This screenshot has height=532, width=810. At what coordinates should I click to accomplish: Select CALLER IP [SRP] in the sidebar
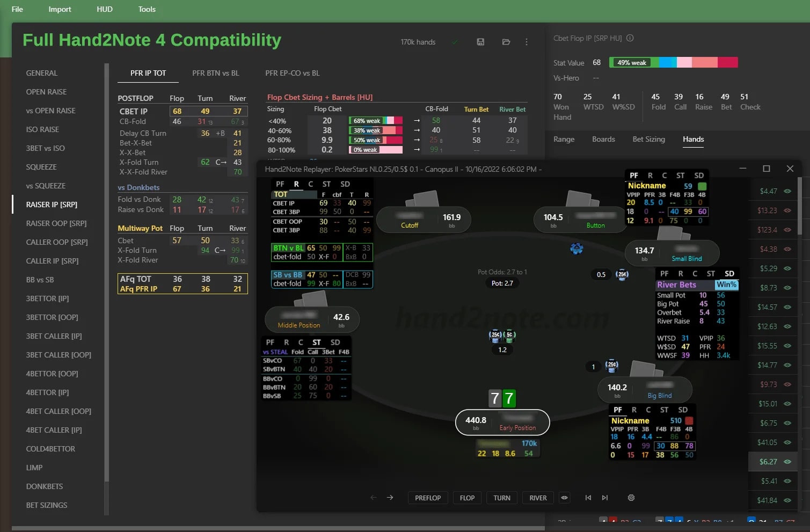click(52, 261)
